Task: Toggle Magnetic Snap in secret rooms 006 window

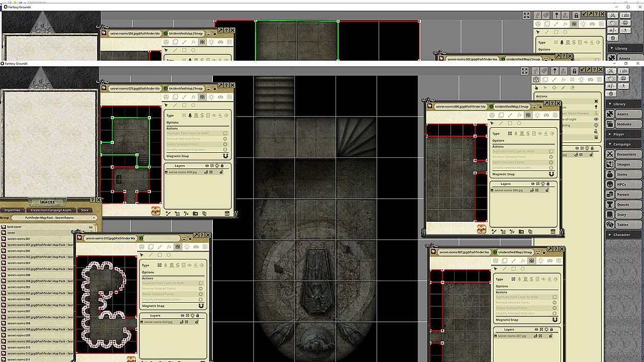Action: [551, 174]
